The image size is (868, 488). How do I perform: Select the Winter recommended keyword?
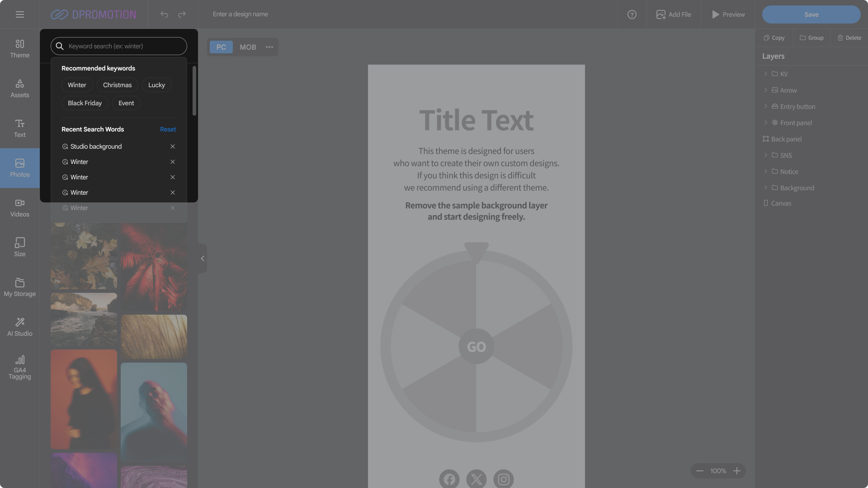(77, 85)
